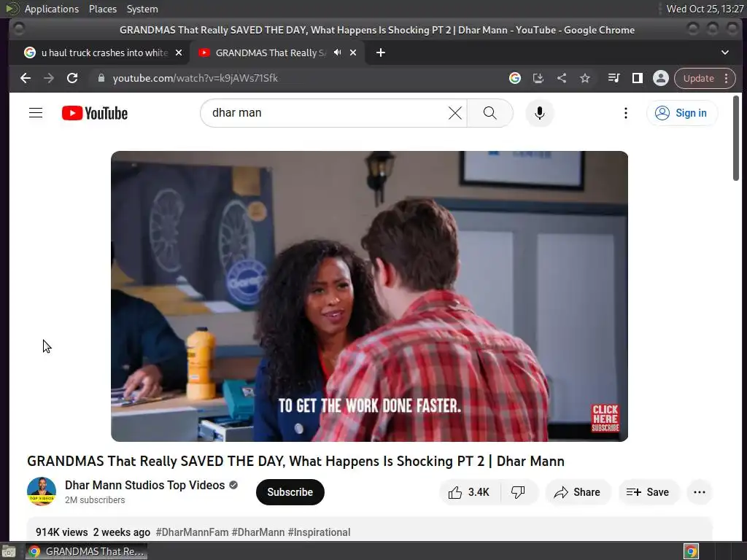
Task: Install the app via the address bar icon
Action: click(x=538, y=78)
